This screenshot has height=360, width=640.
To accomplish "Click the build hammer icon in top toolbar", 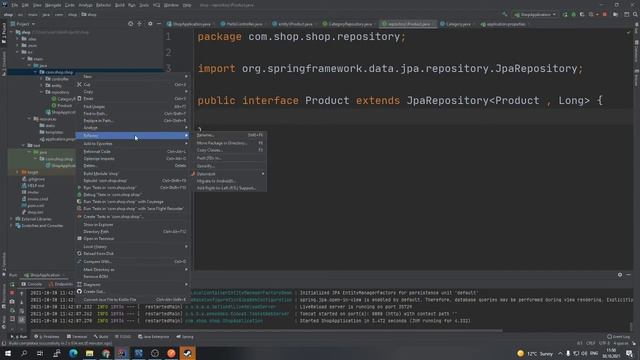I will [505, 14].
